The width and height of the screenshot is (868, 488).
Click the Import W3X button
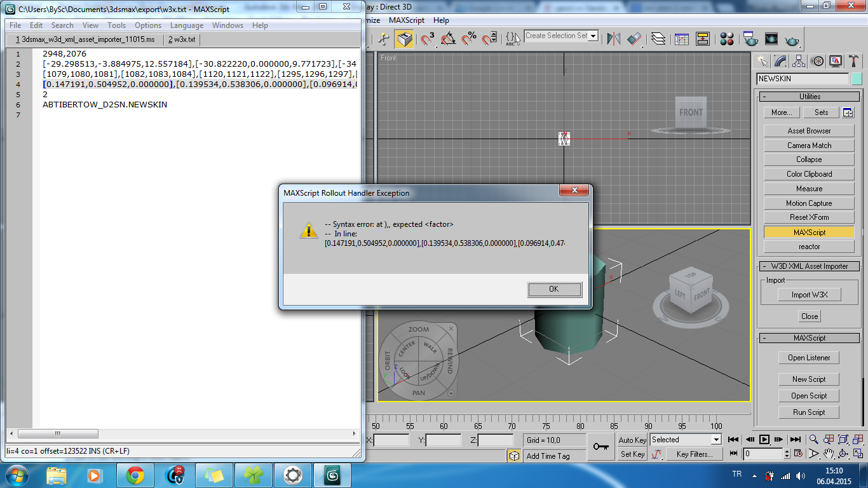pos(810,295)
